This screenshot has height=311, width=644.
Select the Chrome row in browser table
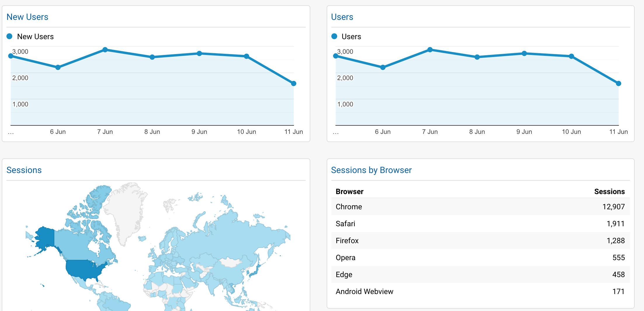(480, 207)
